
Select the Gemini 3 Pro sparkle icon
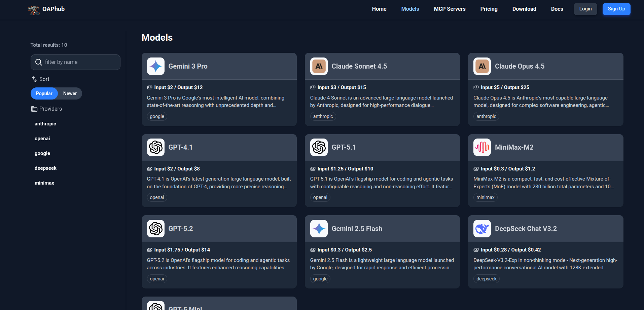click(155, 66)
